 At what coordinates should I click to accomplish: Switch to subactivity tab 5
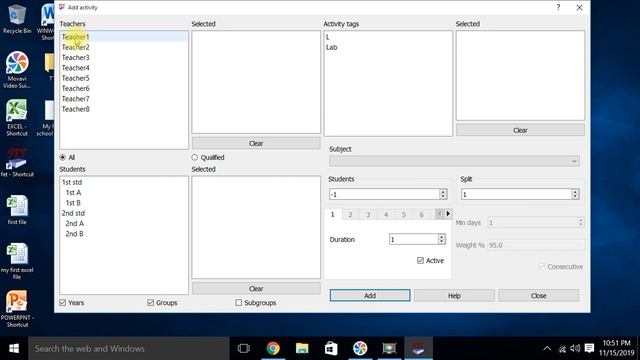click(404, 214)
